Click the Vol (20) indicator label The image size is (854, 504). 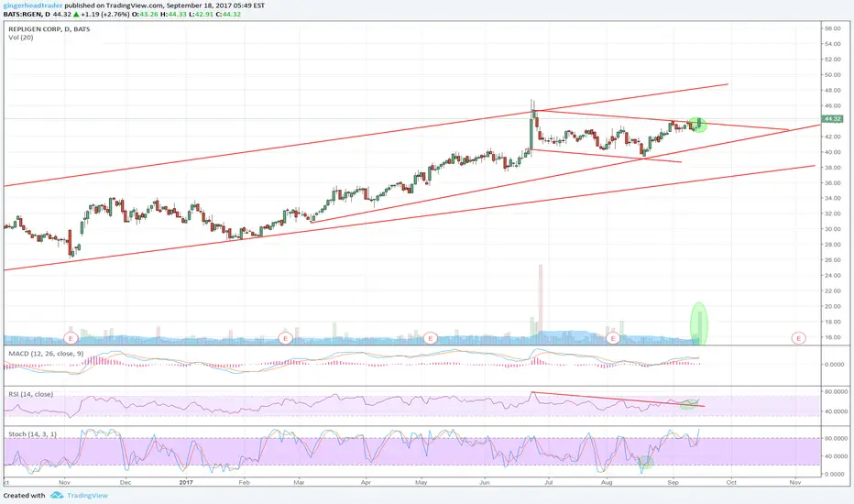point(21,37)
